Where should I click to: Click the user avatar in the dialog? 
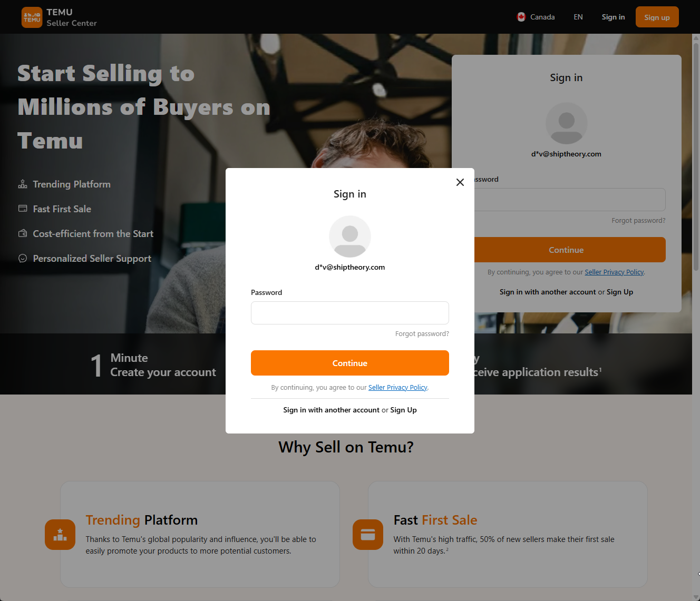(x=350, y=237)
